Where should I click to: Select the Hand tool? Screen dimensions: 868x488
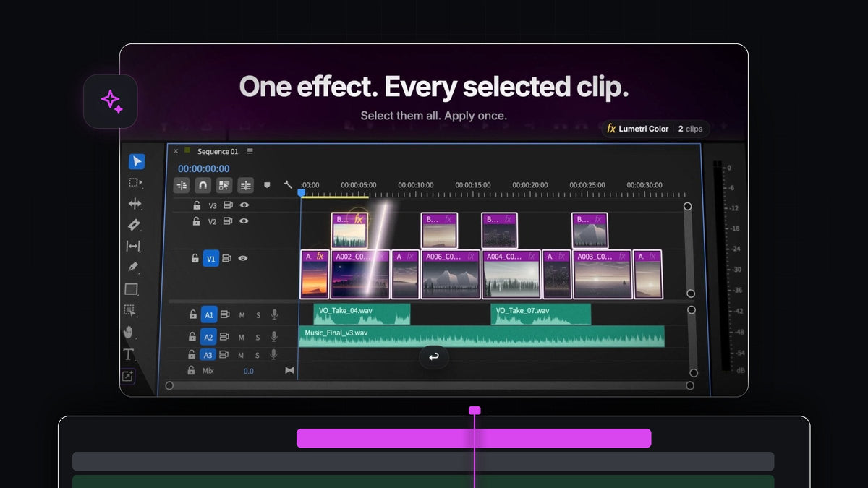(129, 333)
